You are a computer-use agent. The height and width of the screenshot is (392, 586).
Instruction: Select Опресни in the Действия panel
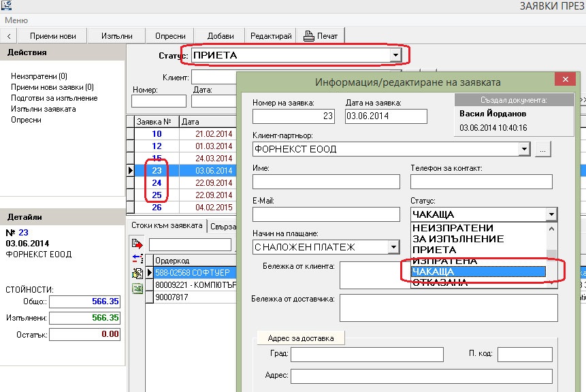pyautogui.click(x=26, y=120)
